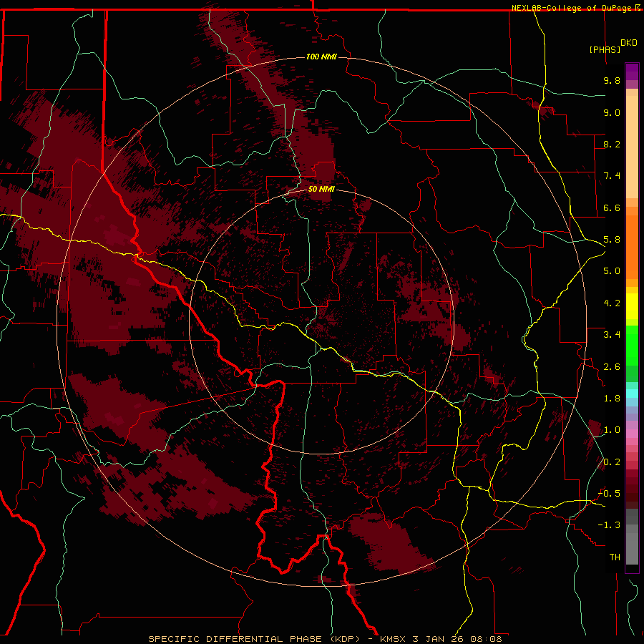Click the 7.4 legend value
The height and width of the screenshot is (644, 644).
[x=612, y=176]
